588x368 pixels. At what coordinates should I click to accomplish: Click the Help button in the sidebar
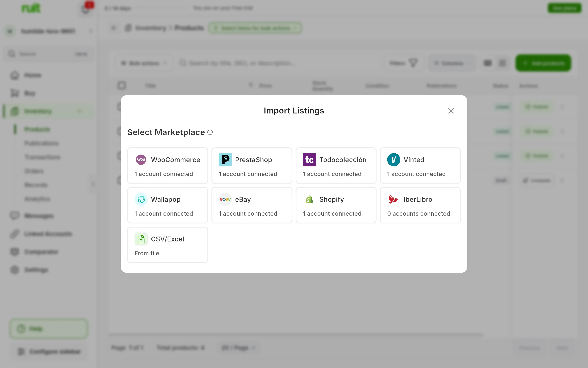tap(49, 329)
